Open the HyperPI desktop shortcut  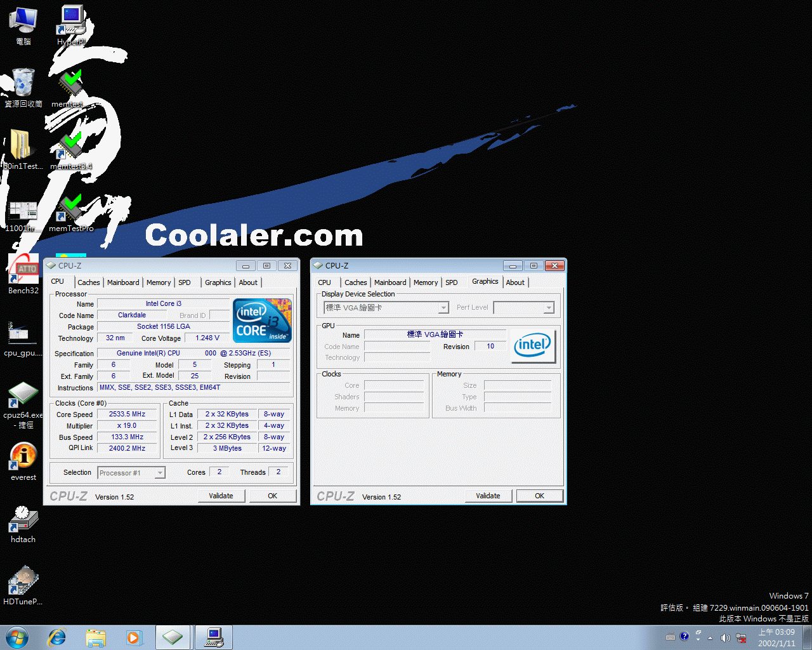point(71,25)
